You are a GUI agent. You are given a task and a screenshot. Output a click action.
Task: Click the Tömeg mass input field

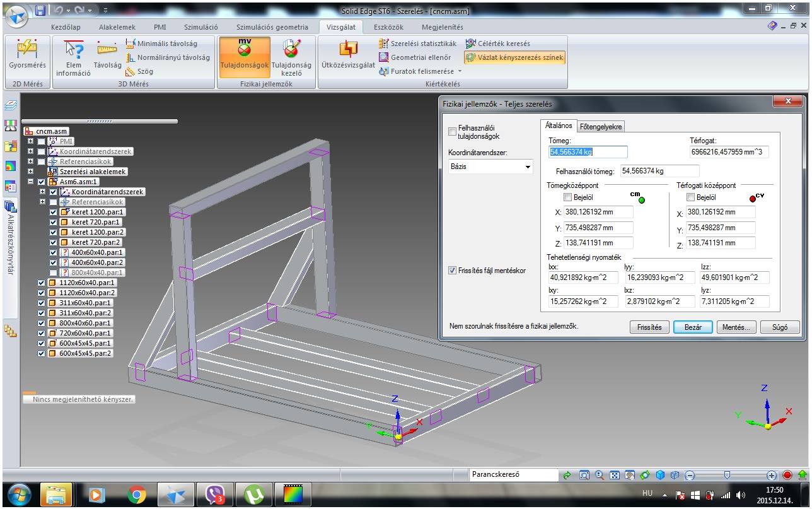(x=588, y=152)
